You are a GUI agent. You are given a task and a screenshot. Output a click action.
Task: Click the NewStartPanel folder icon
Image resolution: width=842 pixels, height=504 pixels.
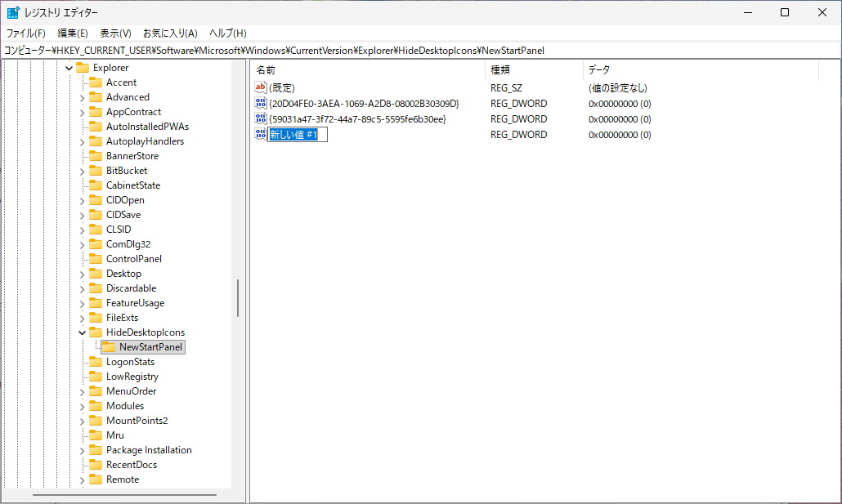pyautogui.click(x=109, y=347)
